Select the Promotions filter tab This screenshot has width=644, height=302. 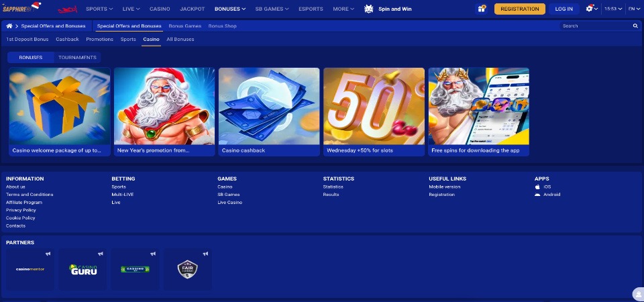click(100, 40)
